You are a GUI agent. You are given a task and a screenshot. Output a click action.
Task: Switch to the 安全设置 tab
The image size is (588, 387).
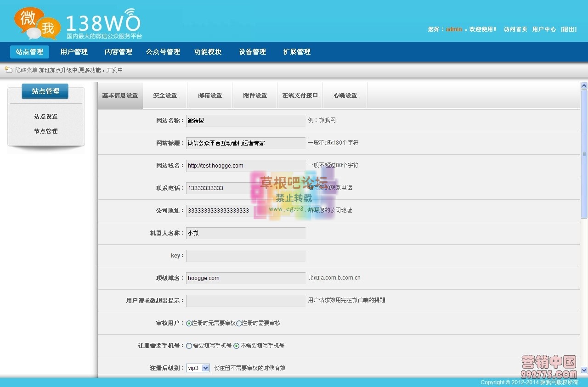pos(165,95)
